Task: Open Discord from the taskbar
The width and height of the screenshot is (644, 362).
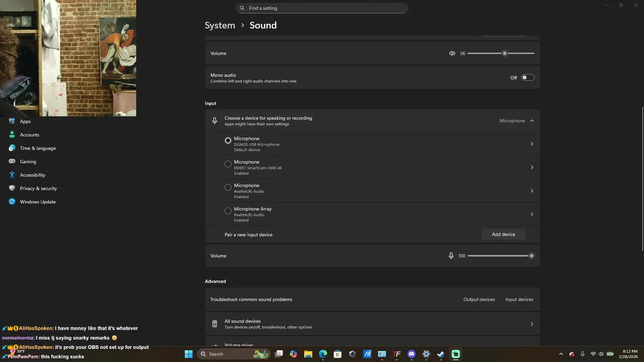Action: point(412,354)
